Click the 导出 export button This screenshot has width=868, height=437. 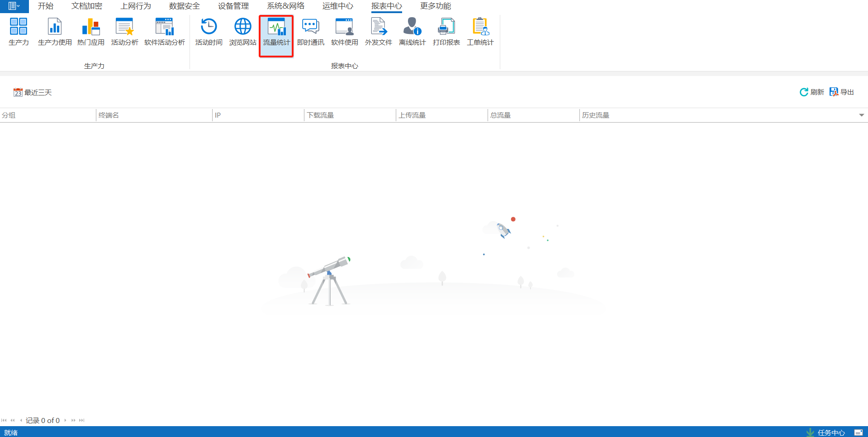pos(842,92)
